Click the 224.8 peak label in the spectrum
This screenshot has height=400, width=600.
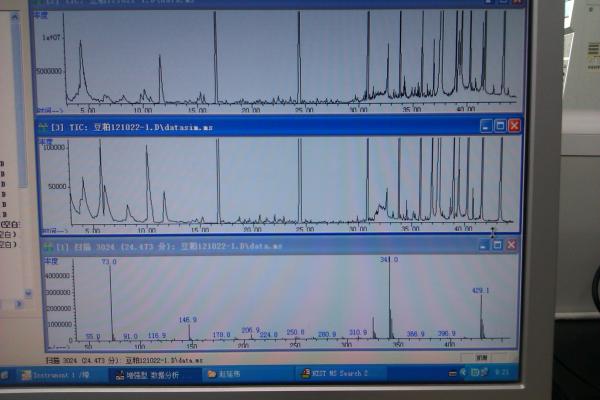click(269, 335)
